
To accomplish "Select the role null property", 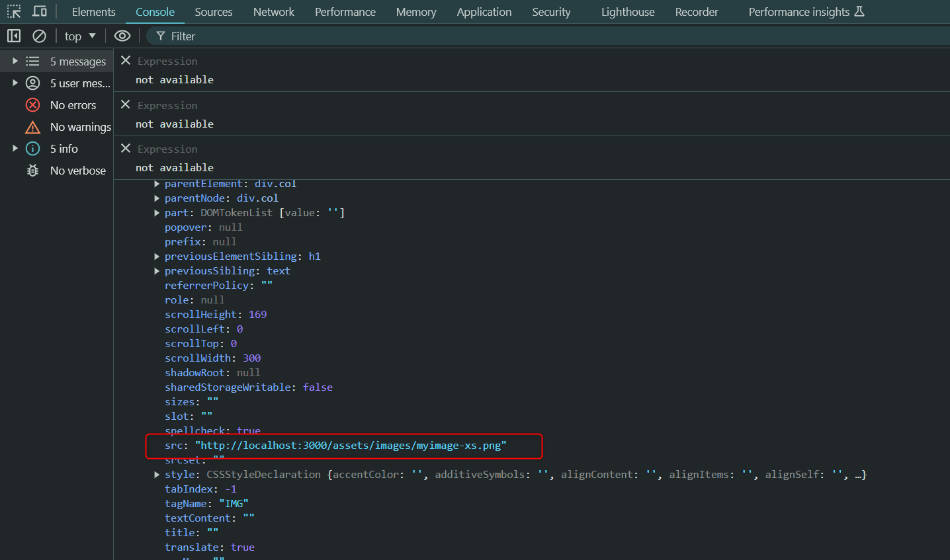I will pos(194,300).
